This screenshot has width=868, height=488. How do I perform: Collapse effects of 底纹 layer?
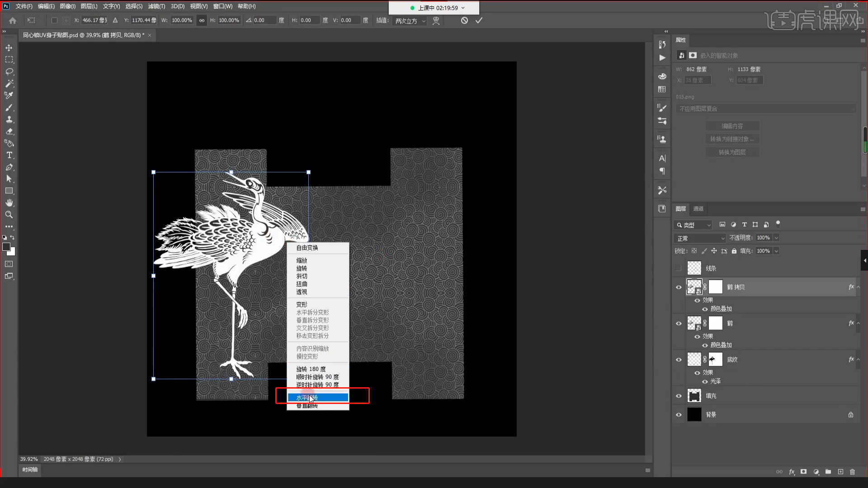(x=858, y=360)
